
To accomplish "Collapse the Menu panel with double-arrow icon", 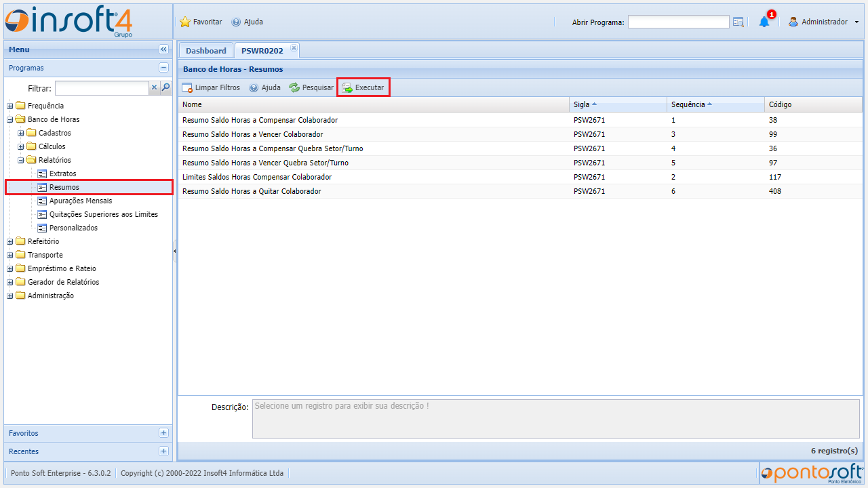I will click(x=163, y=49).
